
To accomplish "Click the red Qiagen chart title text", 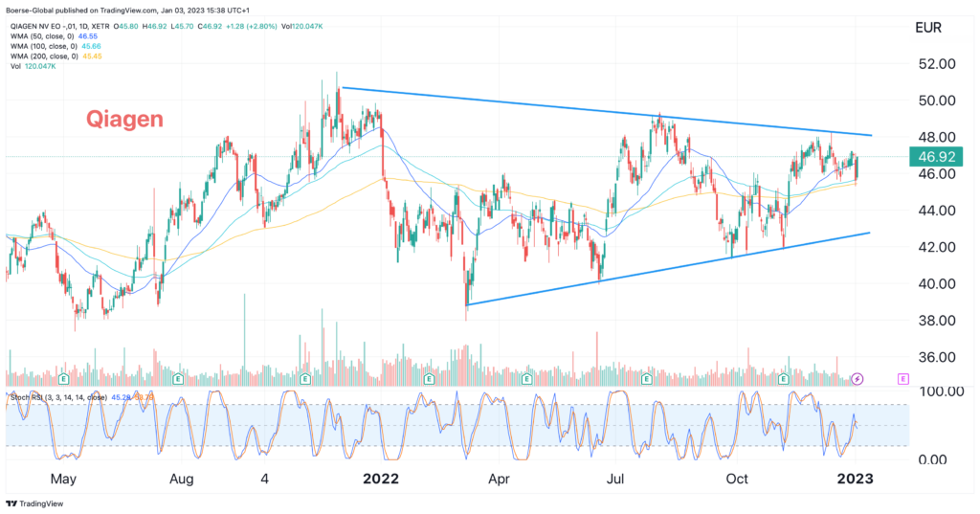I will click(x=124, y=119).
